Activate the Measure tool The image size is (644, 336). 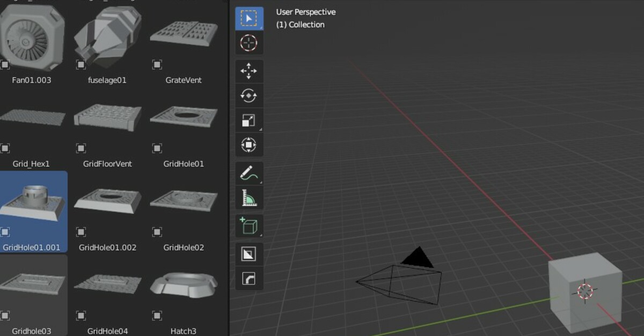[248, 197]
